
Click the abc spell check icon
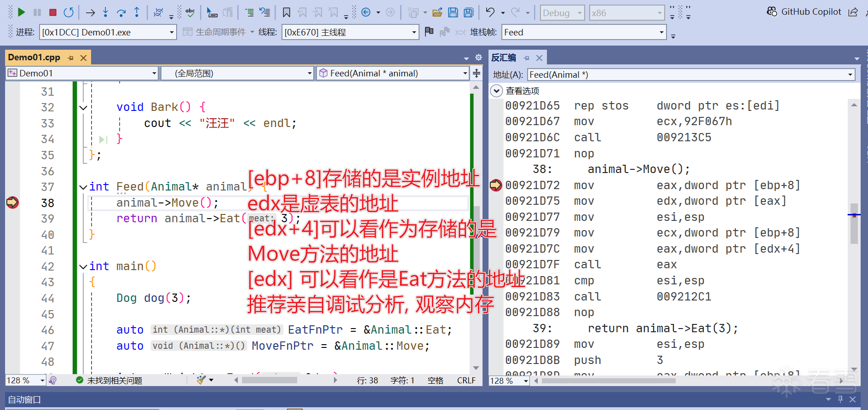190,12
